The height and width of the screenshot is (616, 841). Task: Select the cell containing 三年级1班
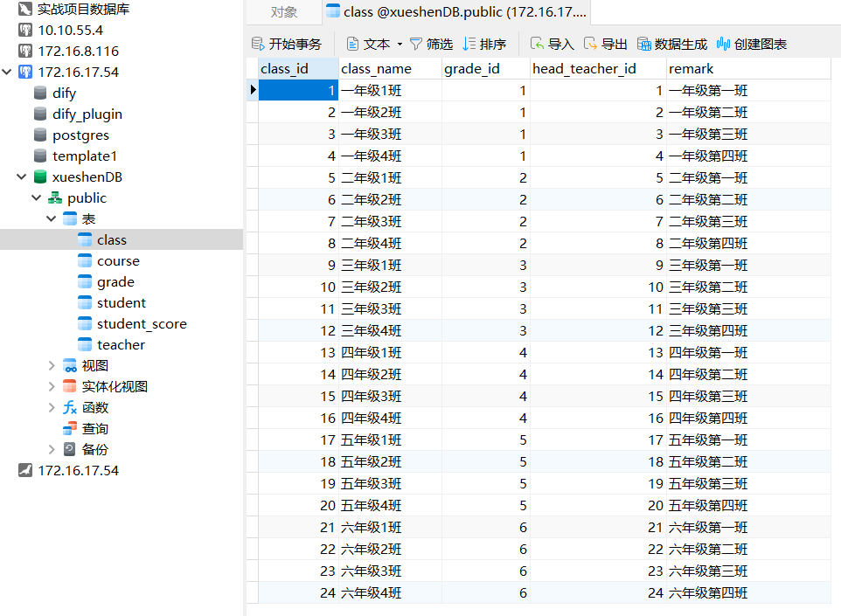pyautogui.click(x=371, y=265)
